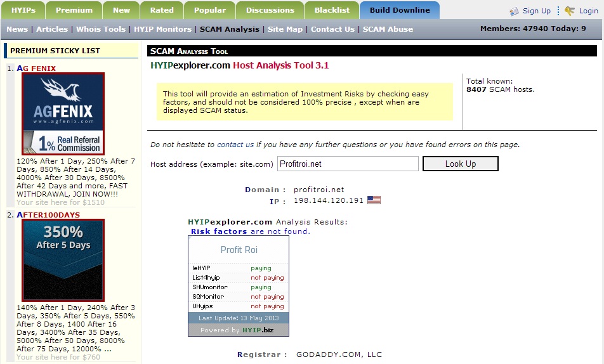Image resolution: width=604 pixels, height=364 pixels.
Task: Go to the Build Downline tab
Action: [x=399, y=10]
